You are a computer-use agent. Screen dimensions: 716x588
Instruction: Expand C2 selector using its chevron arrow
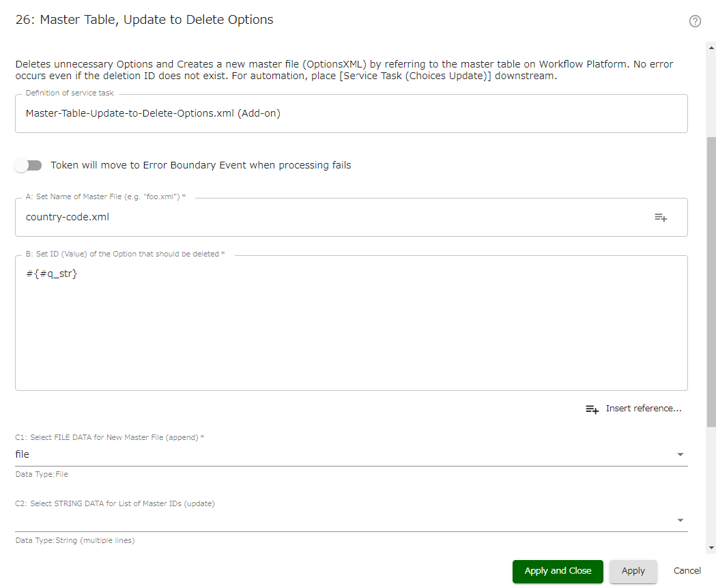(x=680, y=520)
